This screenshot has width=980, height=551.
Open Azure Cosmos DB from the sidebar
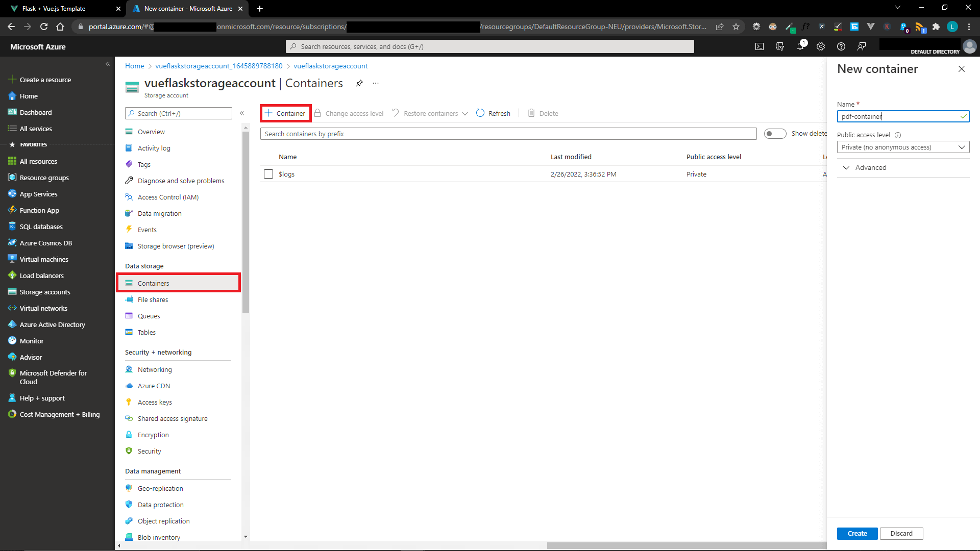[x=45, y=243]
